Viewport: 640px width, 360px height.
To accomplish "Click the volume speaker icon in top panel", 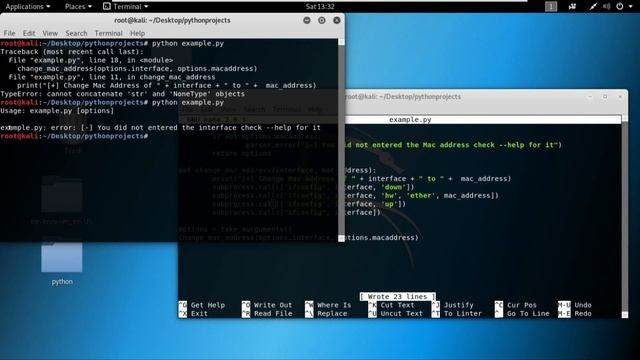I will [607, 7].
